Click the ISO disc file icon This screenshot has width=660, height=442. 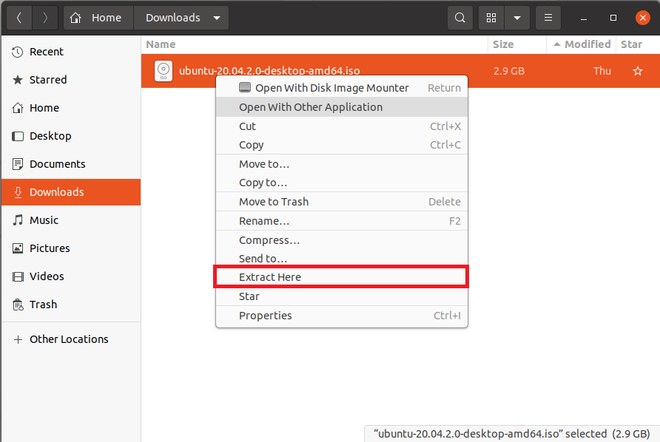tap(163, 71)
